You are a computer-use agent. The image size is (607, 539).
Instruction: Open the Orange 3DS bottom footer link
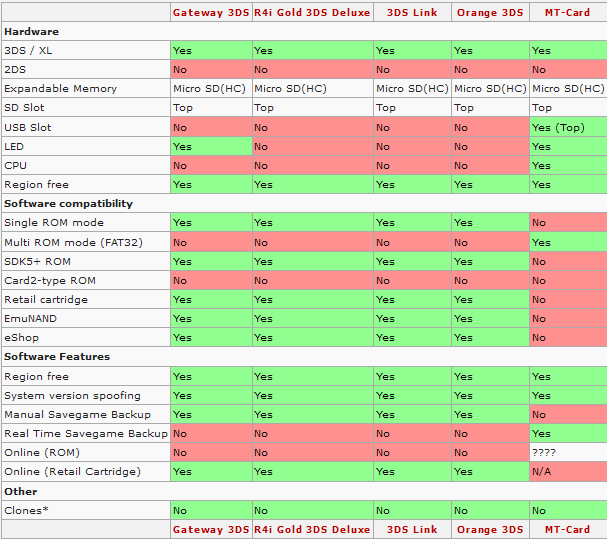pos(490,529)
